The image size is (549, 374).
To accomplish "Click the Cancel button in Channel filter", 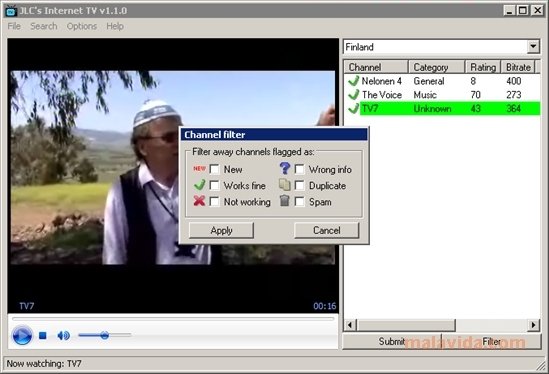I will click(327, 230).
